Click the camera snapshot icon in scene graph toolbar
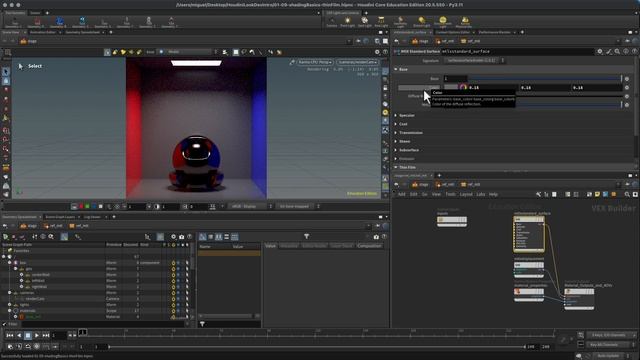Viewport: 640px width, 360px height. 182,237
